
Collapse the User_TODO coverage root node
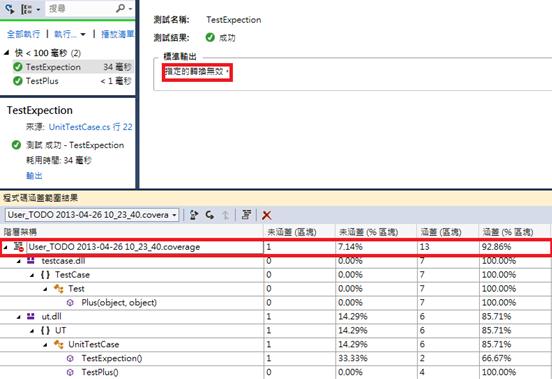coord(5,247)
